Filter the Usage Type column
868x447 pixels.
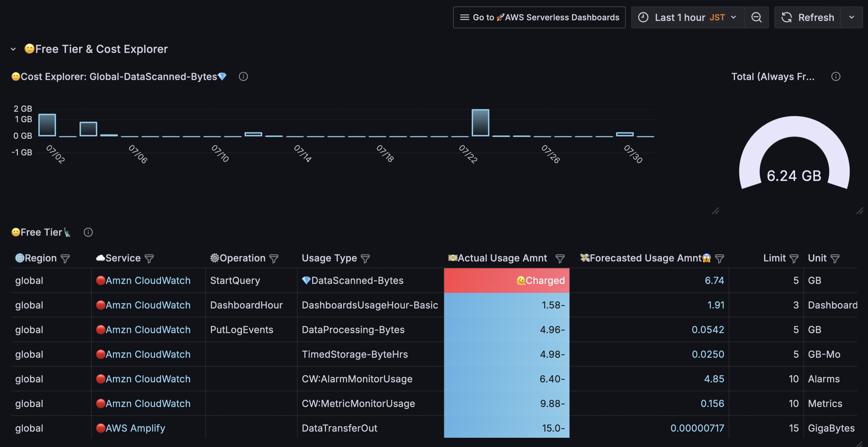pyautogui.click(x=365, y=259)
